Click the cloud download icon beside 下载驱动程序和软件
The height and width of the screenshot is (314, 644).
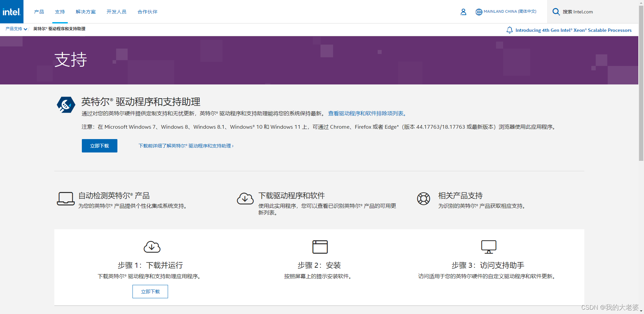[245, 199]
